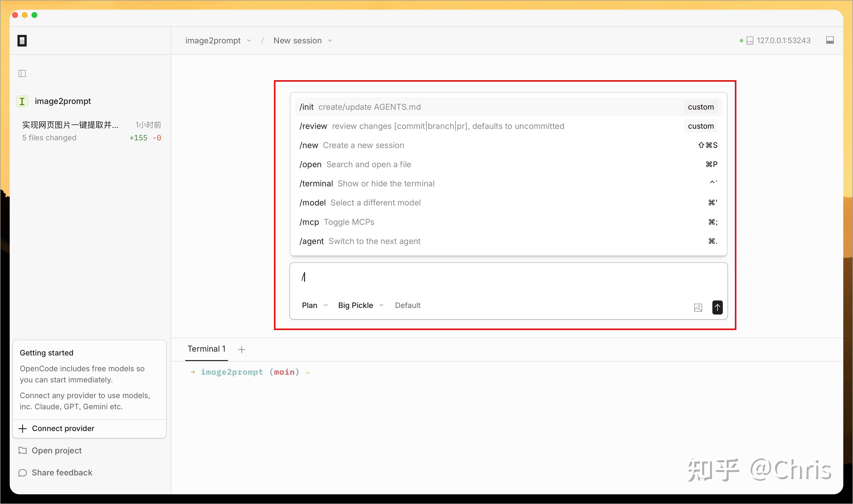Select the /open Search and open file command
The width and height of the screenshot is (853, 504).
point(508,164)
